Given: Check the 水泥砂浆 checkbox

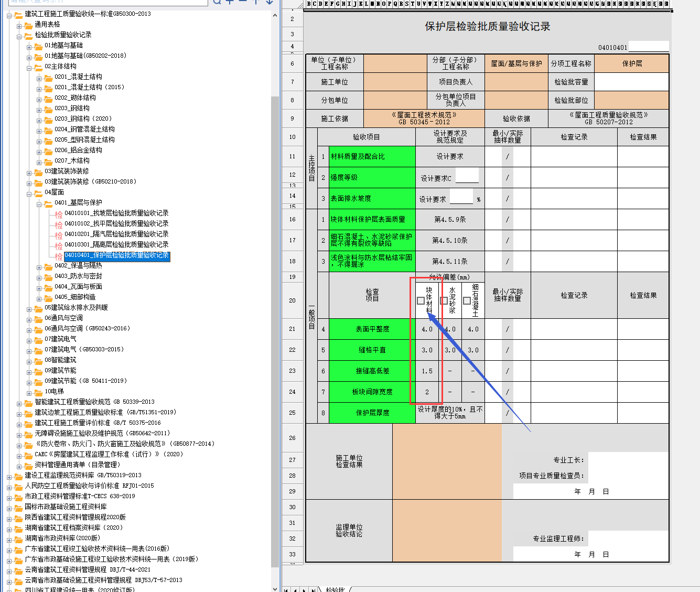Looking at the screenshot, I should pyautogui.click(x=444, y=301).
